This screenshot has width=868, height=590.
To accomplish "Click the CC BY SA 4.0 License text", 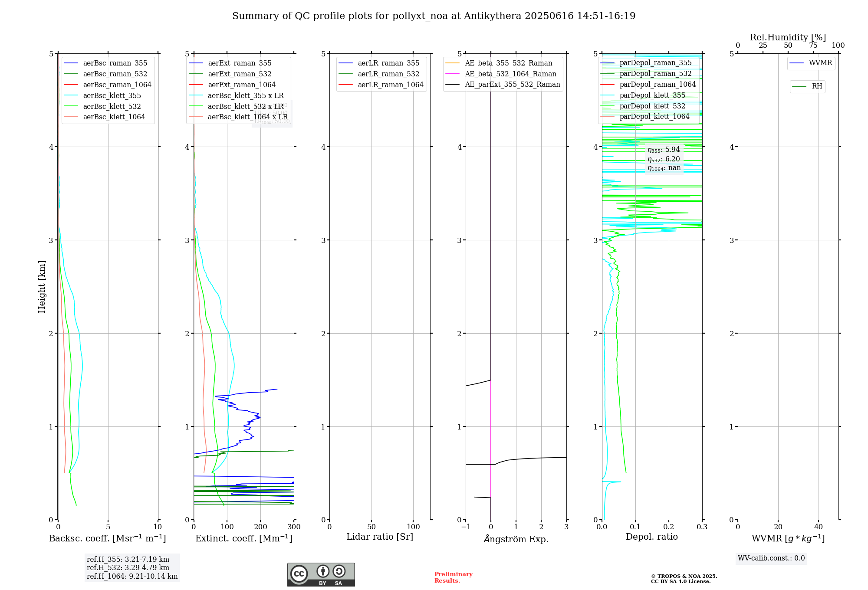I will click(681, 582).
